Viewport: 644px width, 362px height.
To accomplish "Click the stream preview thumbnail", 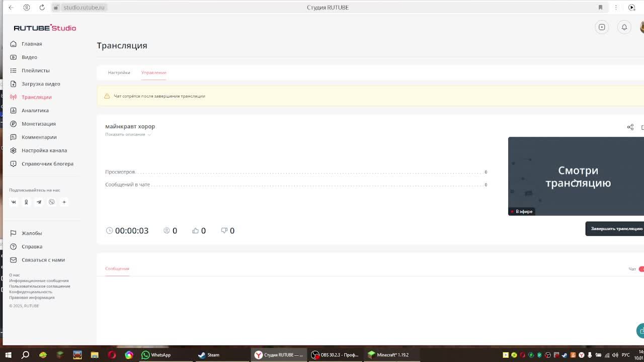I will (x=576, y=176).
